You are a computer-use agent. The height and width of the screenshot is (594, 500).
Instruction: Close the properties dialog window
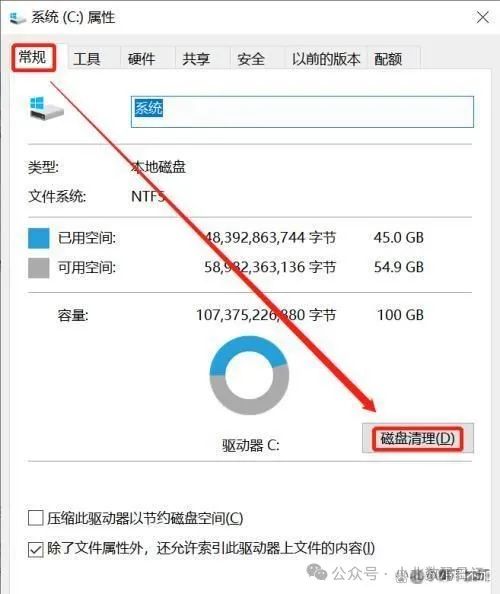coord(483,17)
